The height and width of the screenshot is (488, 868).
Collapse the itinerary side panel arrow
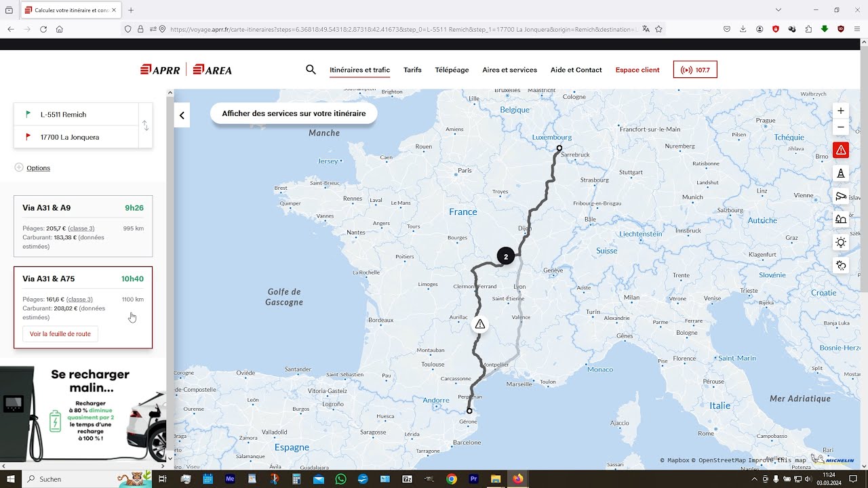pyautogui.click(x=182, y=115)
